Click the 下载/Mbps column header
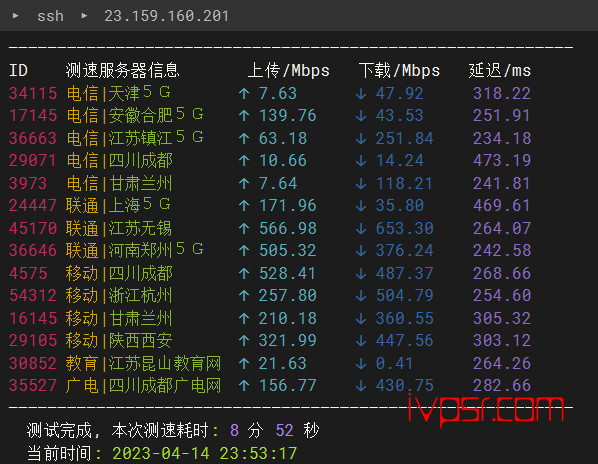Viewport: 598px width, 464px height. click(x=399, y=71)
